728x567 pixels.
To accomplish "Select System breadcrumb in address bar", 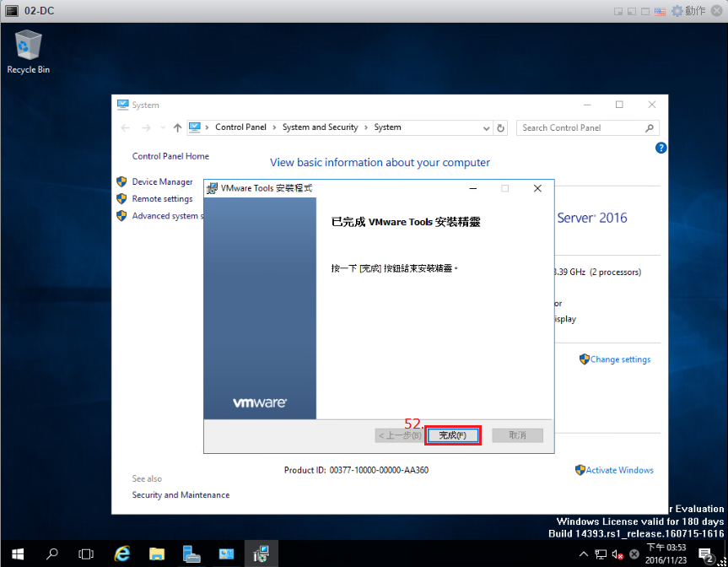I will click(387, 127).
